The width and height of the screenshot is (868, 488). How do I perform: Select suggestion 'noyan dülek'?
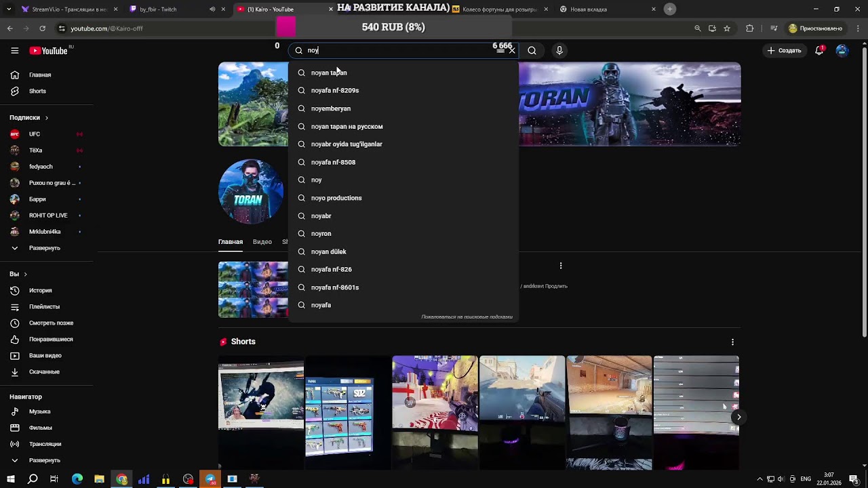(x=403, y=251)
